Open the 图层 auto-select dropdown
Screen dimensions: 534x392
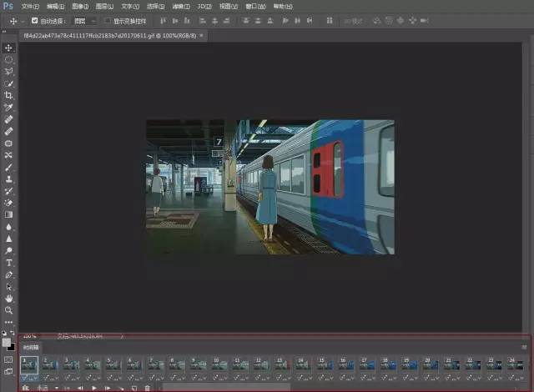(x=84, y=20)
